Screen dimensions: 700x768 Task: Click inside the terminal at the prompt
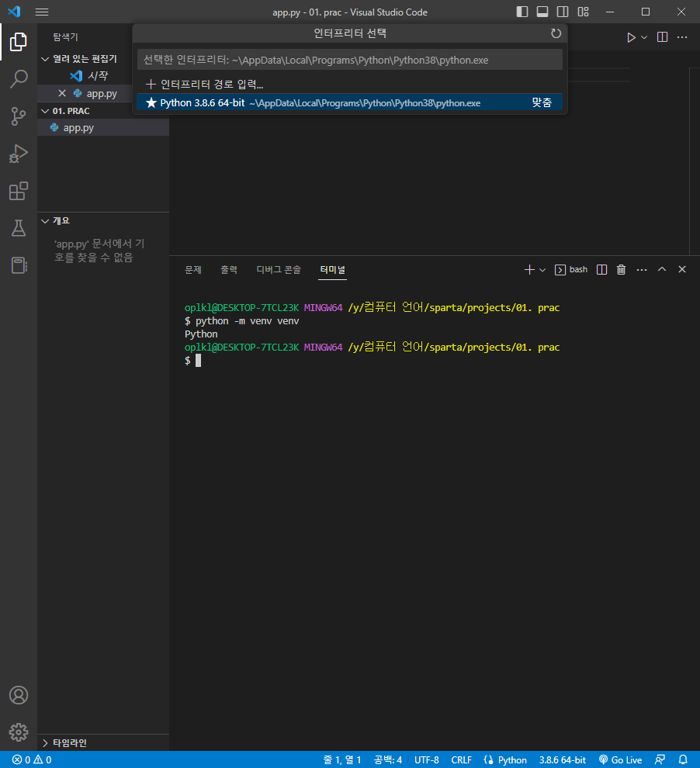point(199,361)
